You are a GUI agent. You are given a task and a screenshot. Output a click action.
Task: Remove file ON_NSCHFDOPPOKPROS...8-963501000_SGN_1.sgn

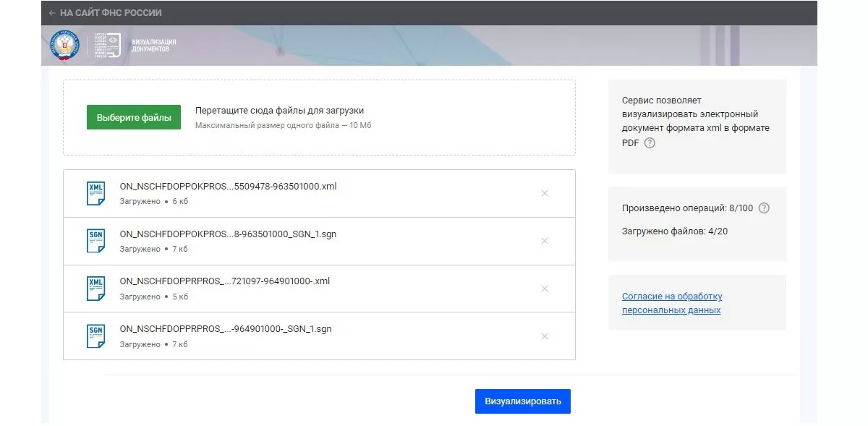(545, 241)
